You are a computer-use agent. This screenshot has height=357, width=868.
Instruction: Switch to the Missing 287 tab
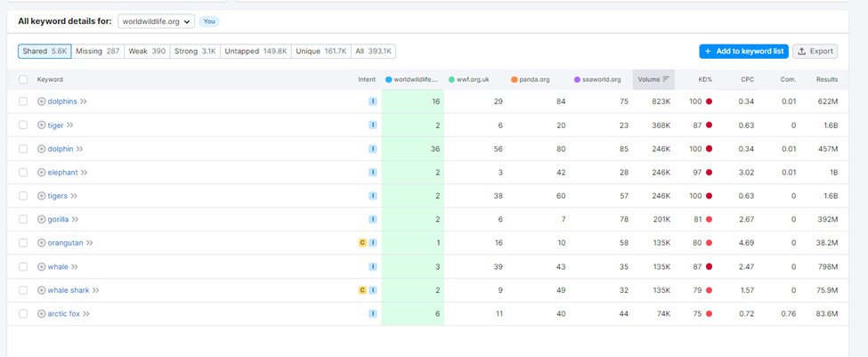tap(97, 52)
